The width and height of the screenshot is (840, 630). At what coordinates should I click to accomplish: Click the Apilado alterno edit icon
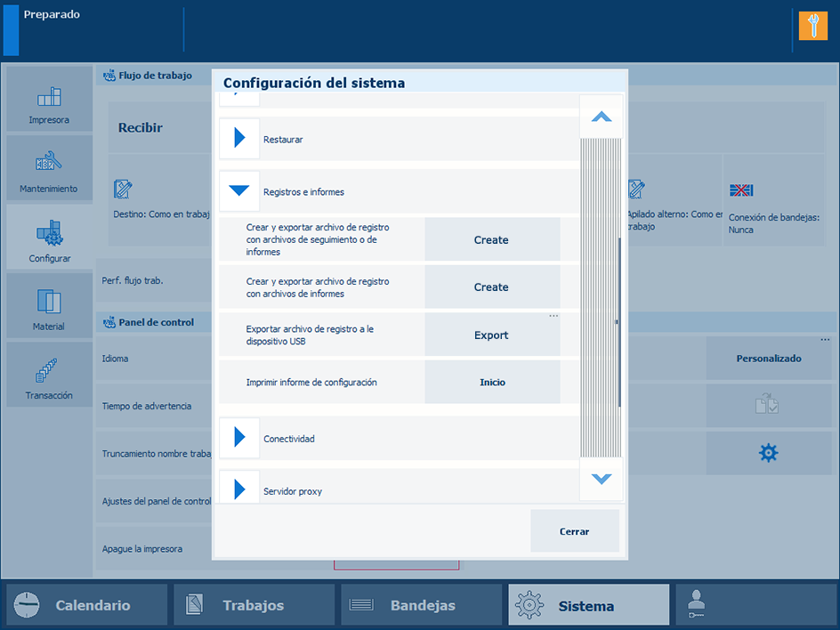click(x=636, y=190)
